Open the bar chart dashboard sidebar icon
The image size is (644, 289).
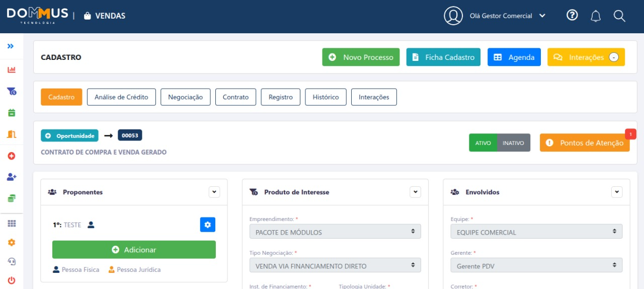pos(12,69)
